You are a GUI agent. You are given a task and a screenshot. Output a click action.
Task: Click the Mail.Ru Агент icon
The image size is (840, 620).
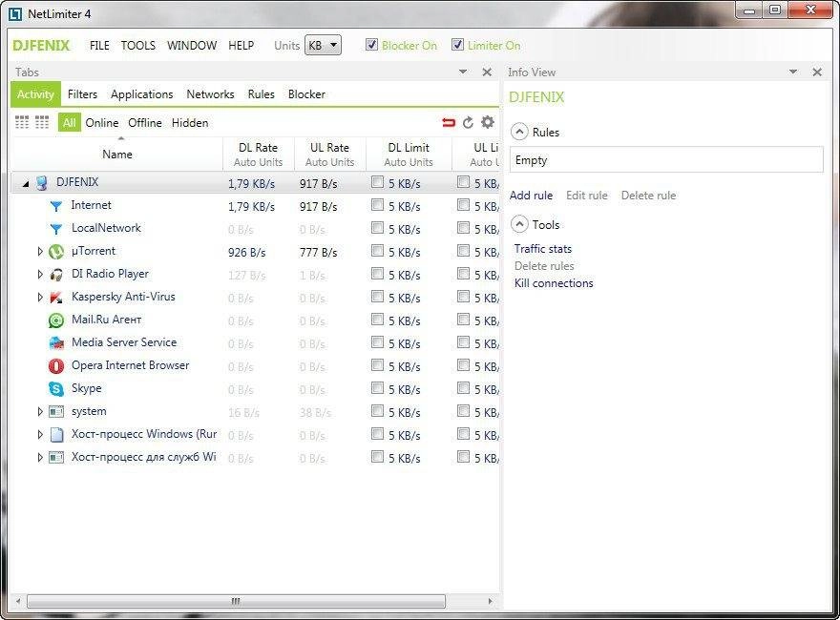coord(56,320)
